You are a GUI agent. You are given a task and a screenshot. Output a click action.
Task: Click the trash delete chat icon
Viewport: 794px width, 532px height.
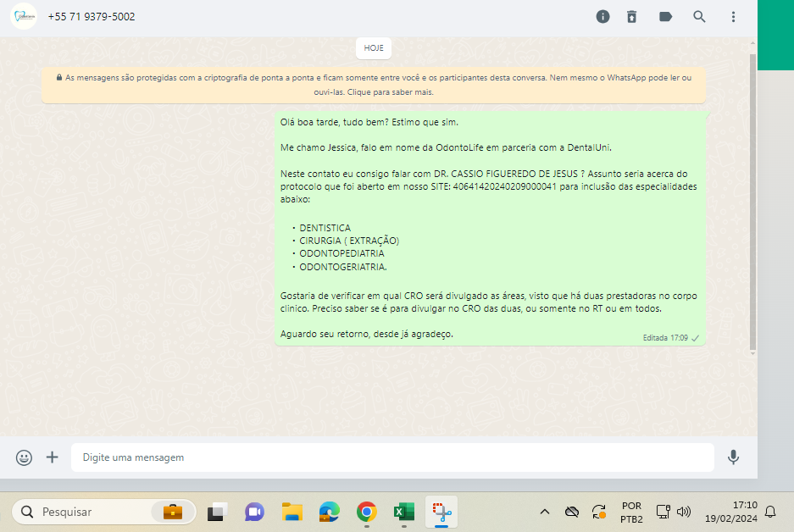pyautogui.click(x=631, y=17)
